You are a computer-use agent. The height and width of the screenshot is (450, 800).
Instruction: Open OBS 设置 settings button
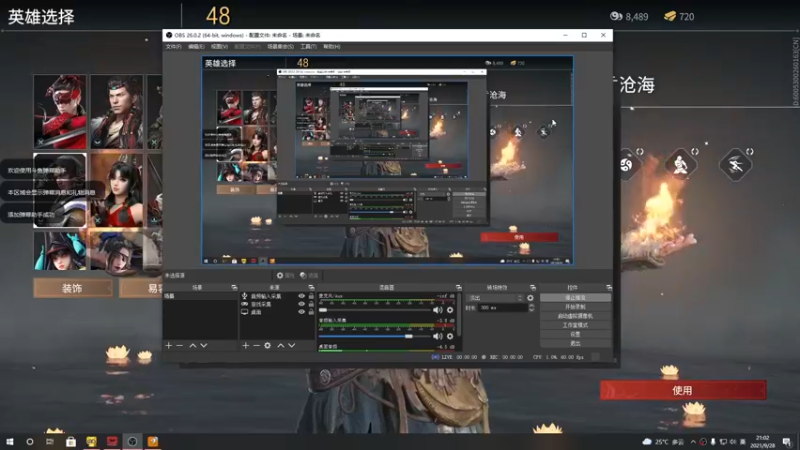575,334
